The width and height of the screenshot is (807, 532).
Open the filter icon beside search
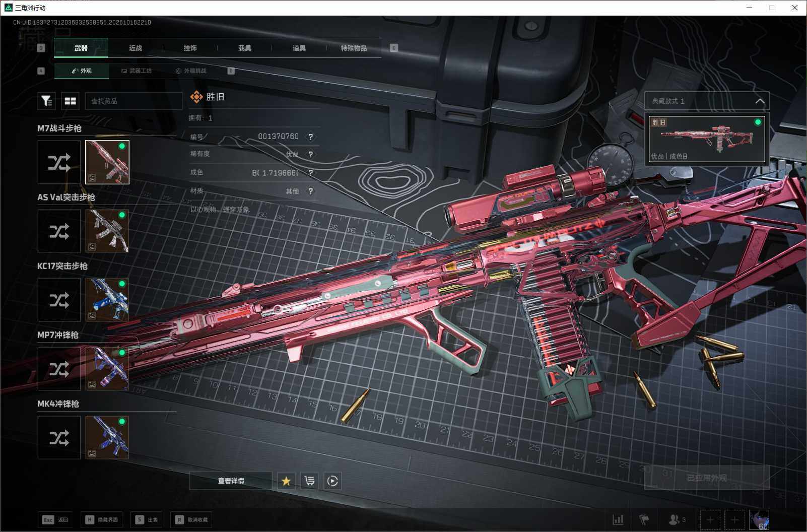click(x=46, y=101)
